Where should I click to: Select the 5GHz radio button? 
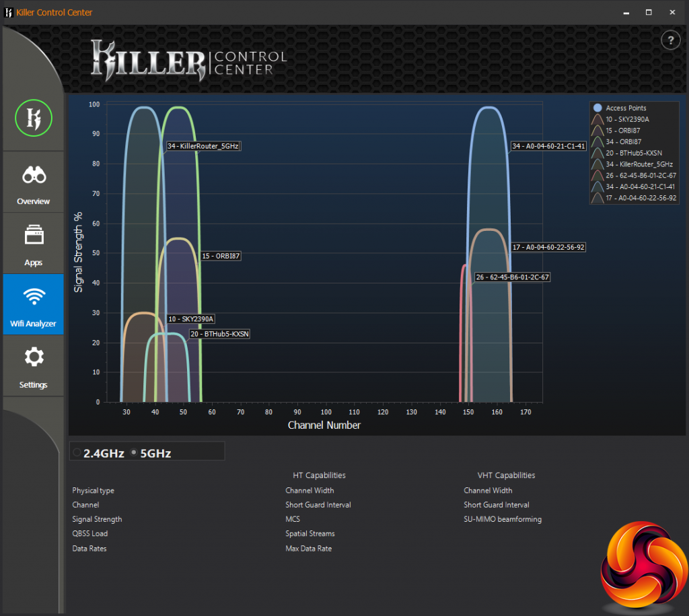[x=134, y=452]
